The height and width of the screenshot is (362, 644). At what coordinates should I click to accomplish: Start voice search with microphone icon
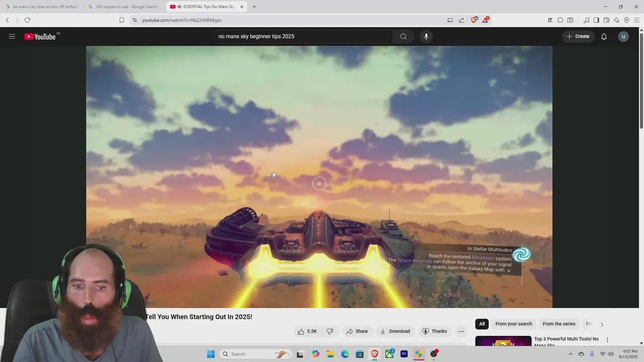[x=426, y=36]
